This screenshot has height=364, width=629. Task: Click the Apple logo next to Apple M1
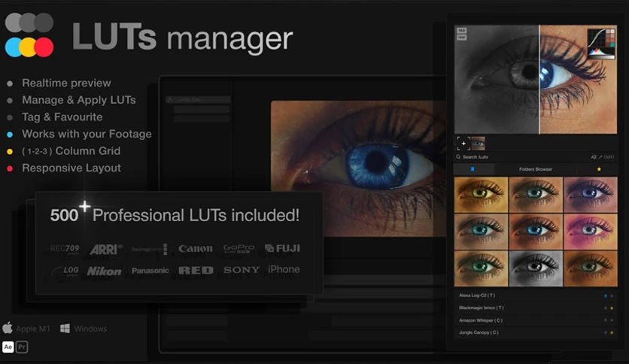(x=8, y=328)
